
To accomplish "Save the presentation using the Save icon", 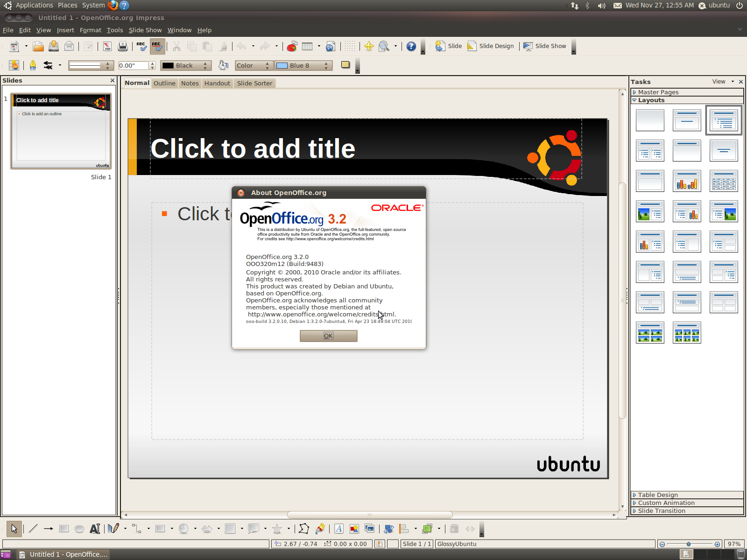I will 54,46.
